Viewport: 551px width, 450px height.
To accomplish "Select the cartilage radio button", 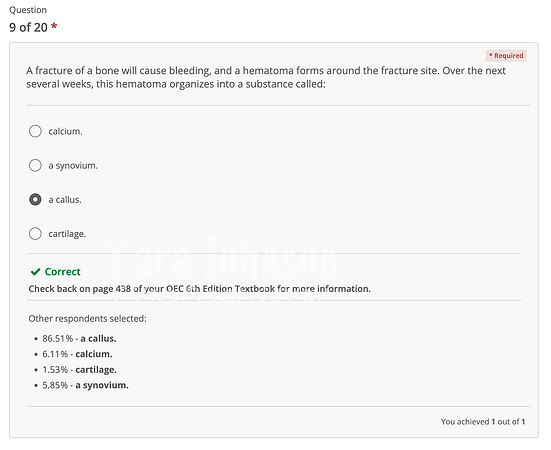I will coord(35,234).
